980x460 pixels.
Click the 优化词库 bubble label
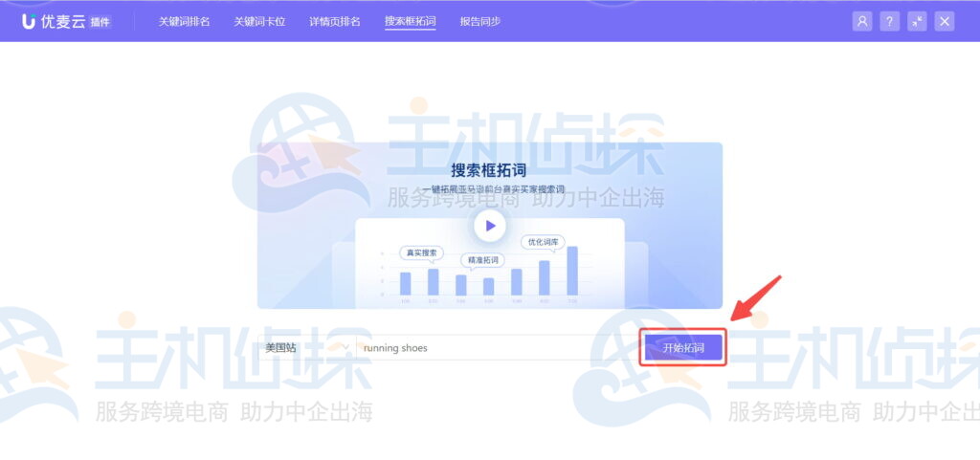point(543,242)
